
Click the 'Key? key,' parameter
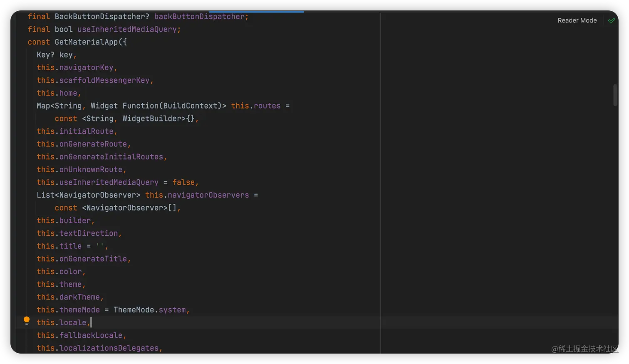tap(57, 55)
